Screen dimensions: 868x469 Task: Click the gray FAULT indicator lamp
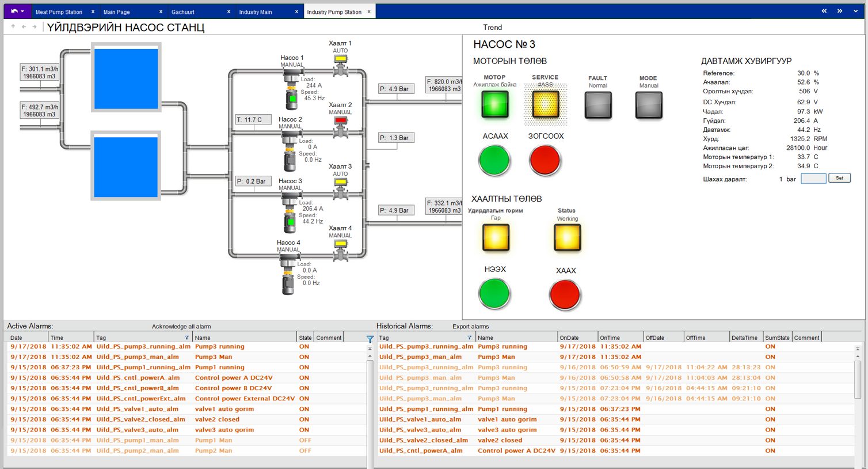coord(598,105)
